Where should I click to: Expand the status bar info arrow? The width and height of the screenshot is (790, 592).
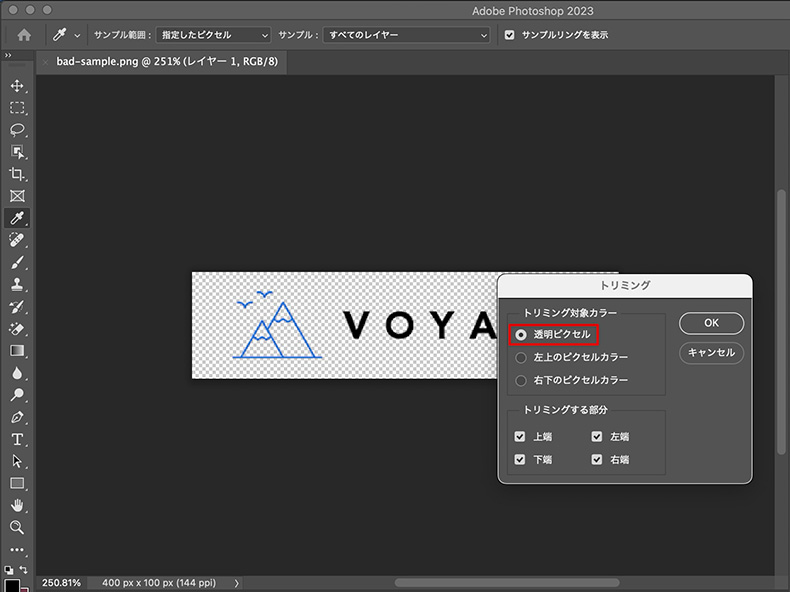(x=237, y=582)
